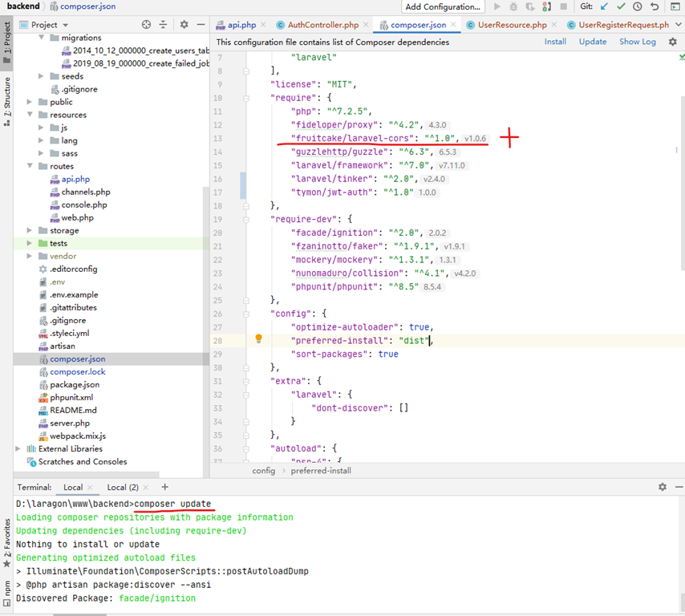Toggle the Favorites tool window
Viewport: 685px width, 616px height.
[x=6, y=537]
